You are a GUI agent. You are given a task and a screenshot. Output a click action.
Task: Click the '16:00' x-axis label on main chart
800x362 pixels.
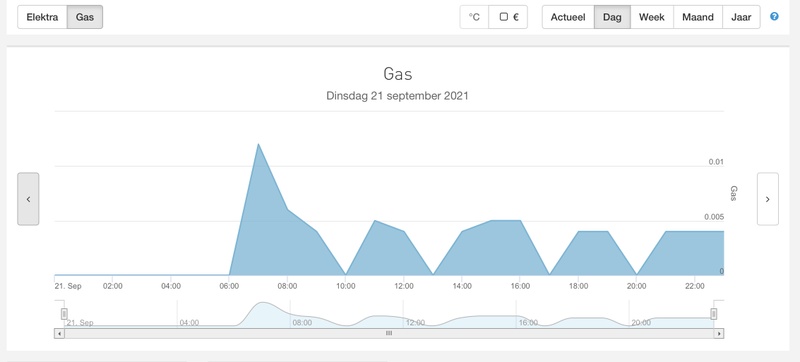(520, 286)
